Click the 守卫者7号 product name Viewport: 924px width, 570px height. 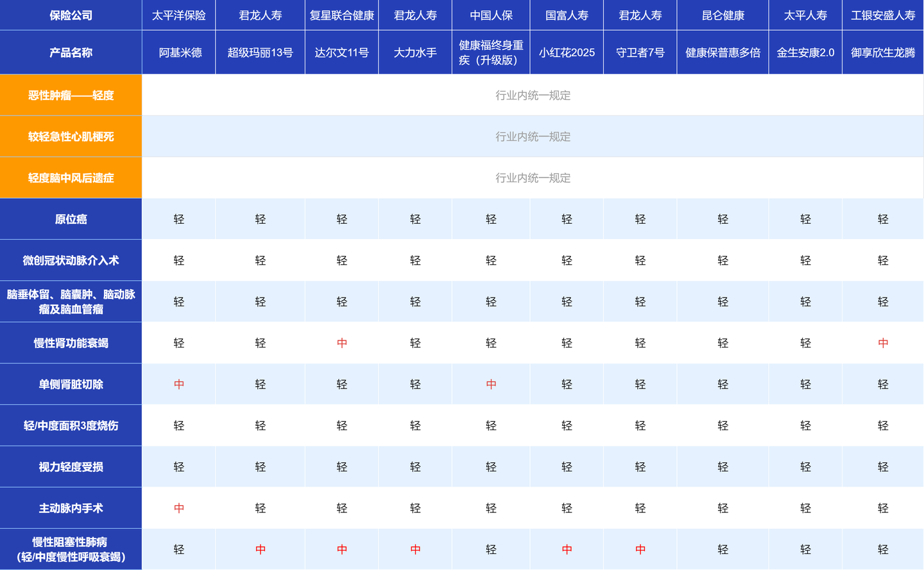click(640, 53)
